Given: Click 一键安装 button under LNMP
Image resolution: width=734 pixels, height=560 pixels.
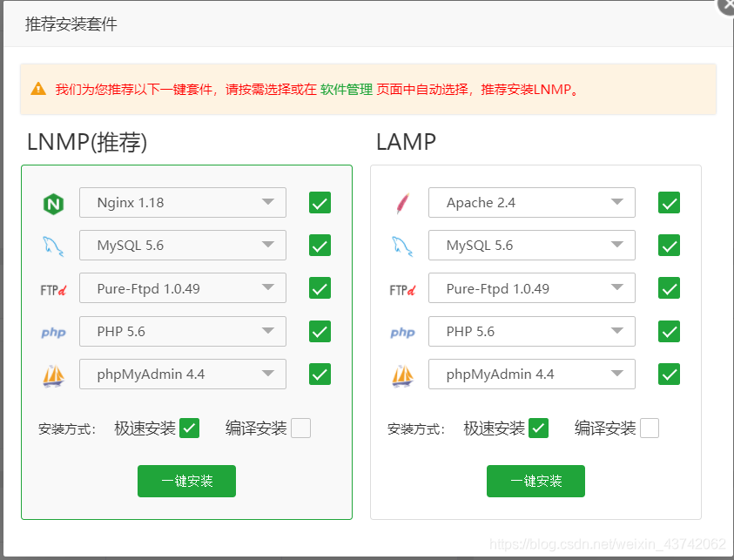Looking at the screenshot, I should coord(187,481).
